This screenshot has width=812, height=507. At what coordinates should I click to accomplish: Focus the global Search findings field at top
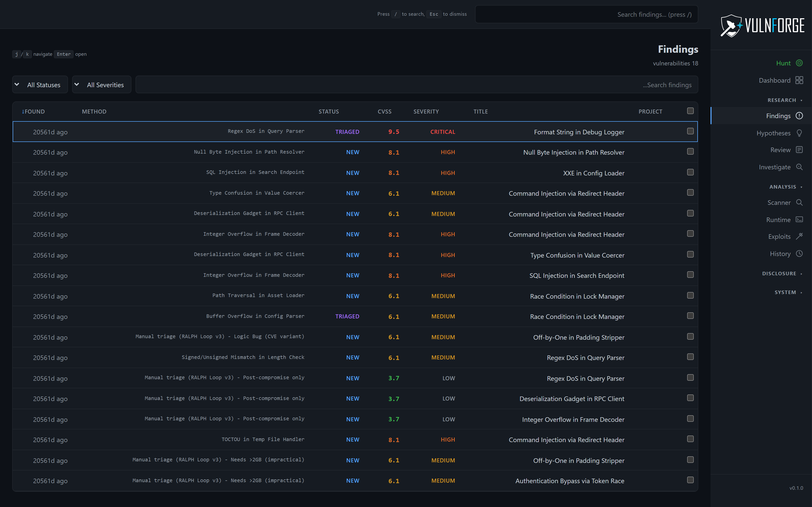(586, 14)
